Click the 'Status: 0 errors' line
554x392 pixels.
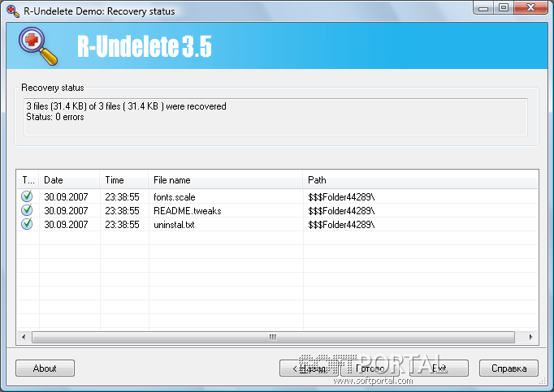click(55, 117)
